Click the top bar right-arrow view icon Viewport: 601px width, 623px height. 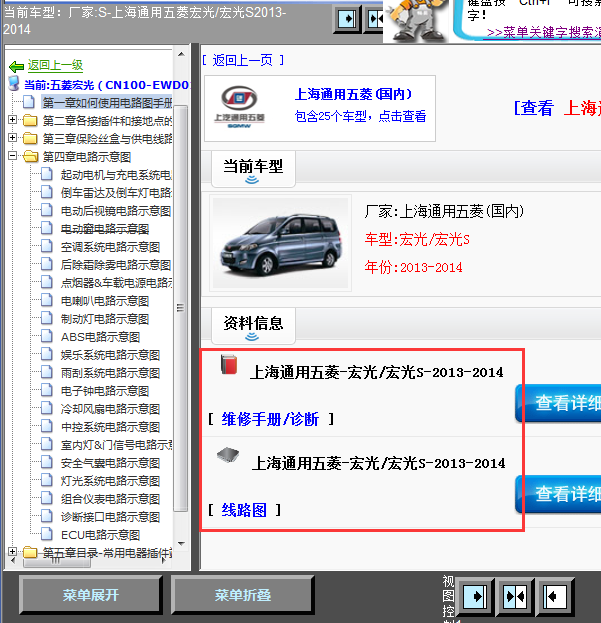tap(347, 18)
